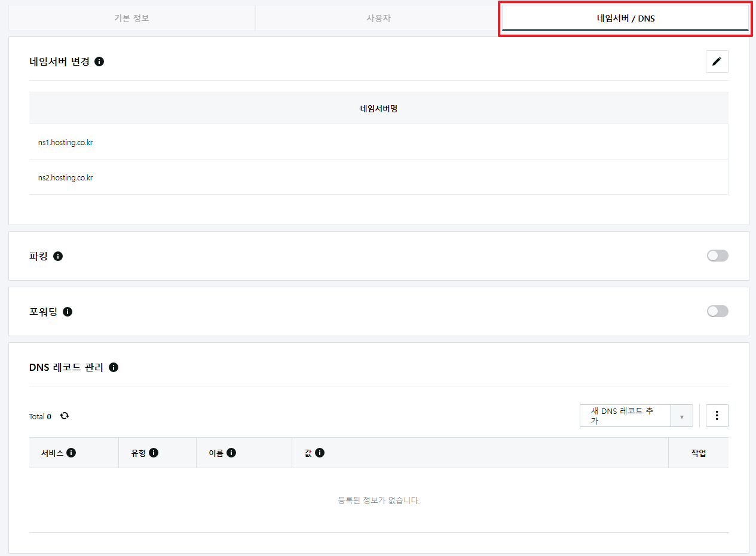Click info icon next to 네임서버 변경
The image size is (756, 556).
tap(99, 62)
